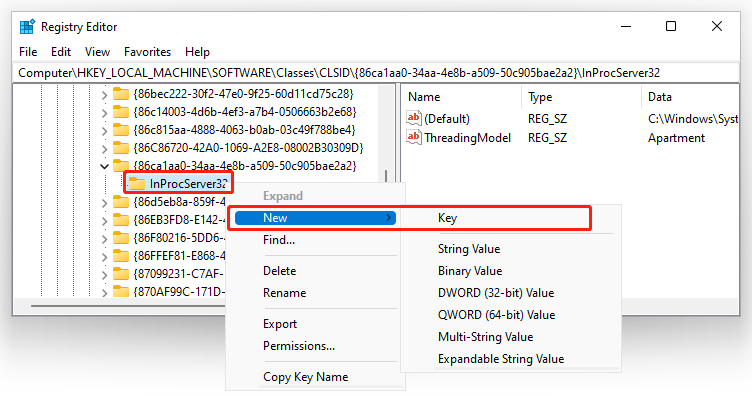This screenshot has width=752, height=400.
Task: Click the Registry Editor app icon in title bar
Action: pos(27,27)
